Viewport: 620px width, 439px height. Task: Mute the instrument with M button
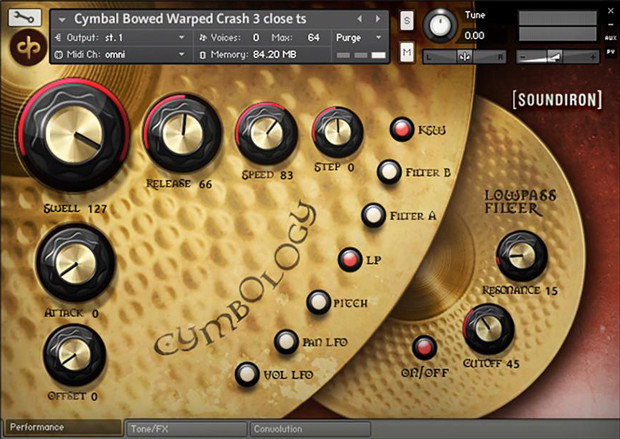coord(407,52)
